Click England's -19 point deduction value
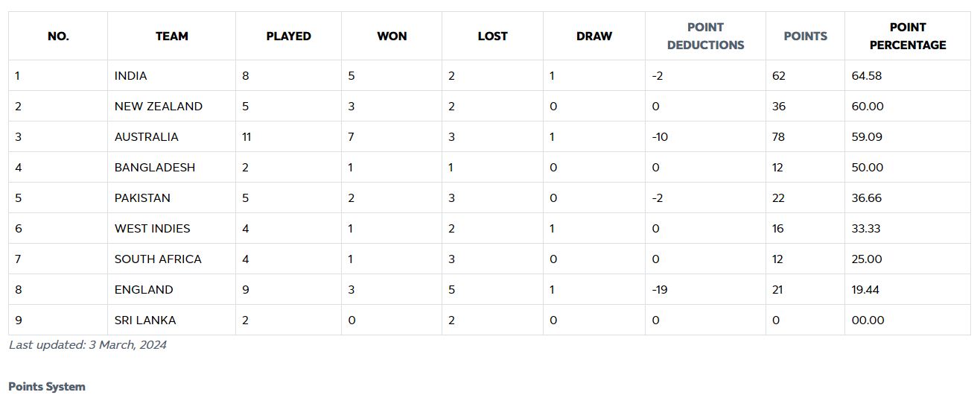Screen dimensions: 980x395 click(x=659, y=290)
